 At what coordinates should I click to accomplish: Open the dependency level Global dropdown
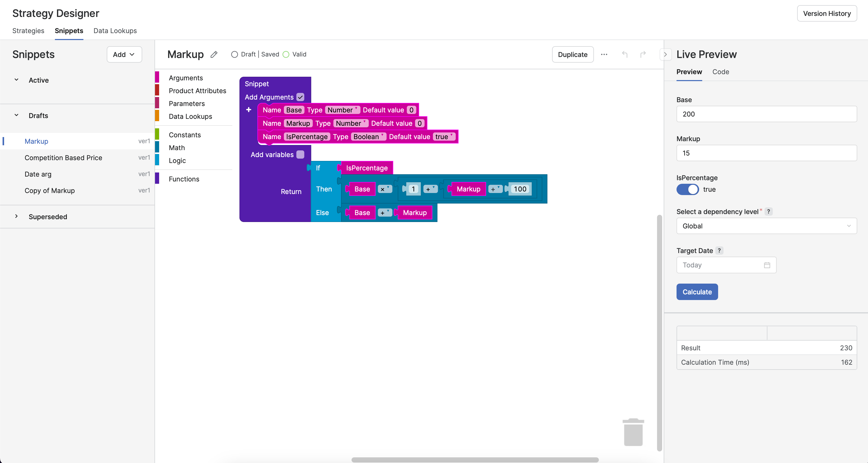766,226
